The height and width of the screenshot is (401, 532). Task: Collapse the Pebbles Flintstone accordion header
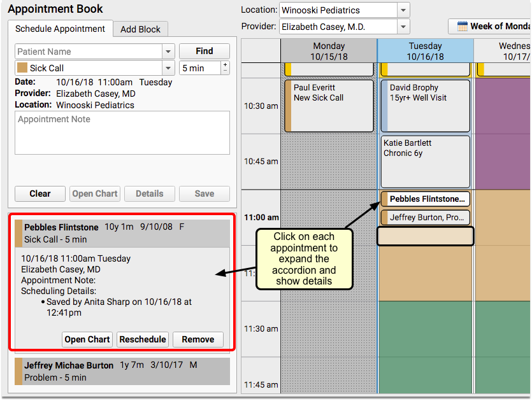pyautogui.click(x=122, y=233)
